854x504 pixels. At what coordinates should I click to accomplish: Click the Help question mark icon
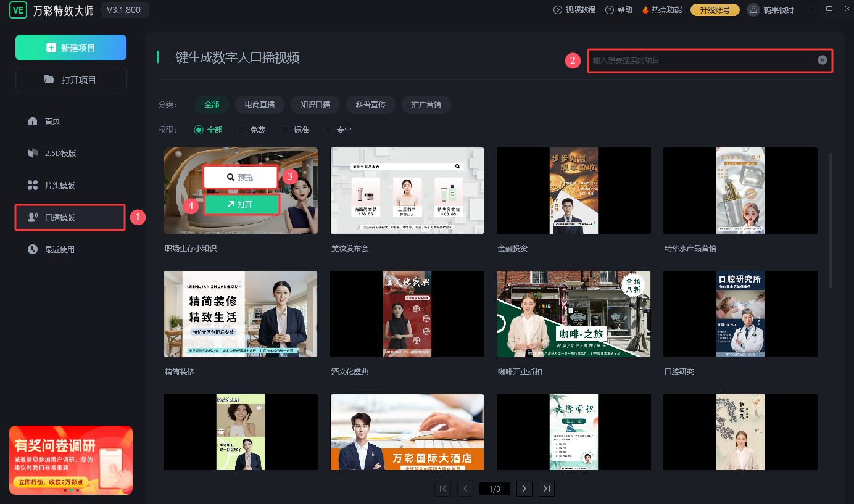[610, 10]
